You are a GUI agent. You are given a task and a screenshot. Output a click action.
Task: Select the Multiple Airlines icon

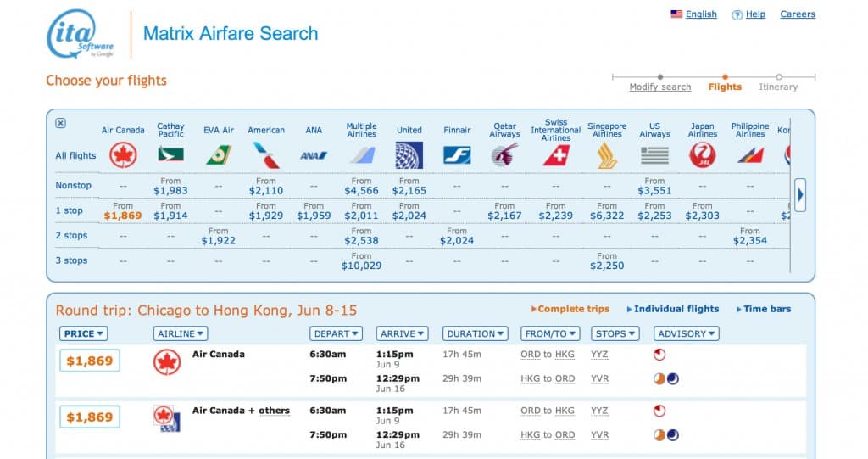point(361,155)
